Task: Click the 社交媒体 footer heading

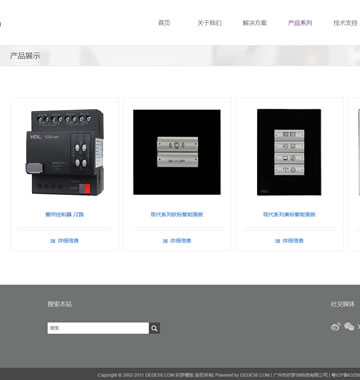Action: coord(343,304)
